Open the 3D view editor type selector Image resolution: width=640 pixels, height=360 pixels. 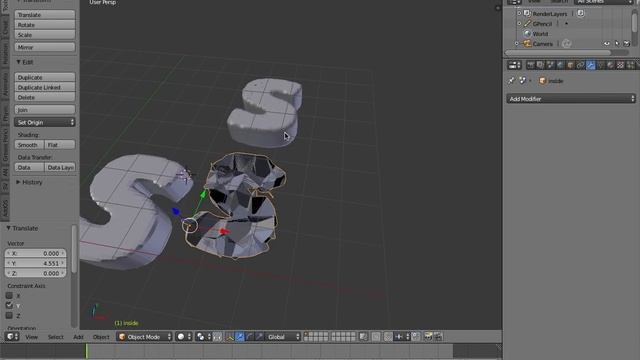[12, 336]
